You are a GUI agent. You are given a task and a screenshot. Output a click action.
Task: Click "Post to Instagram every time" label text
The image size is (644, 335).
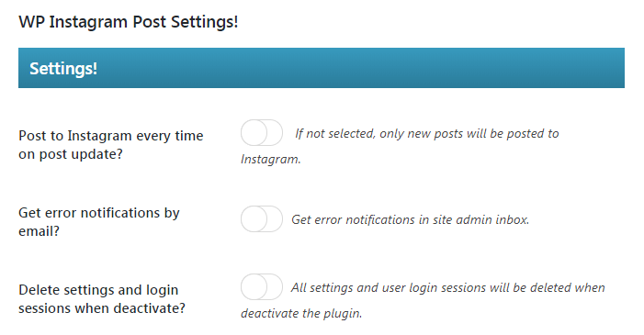(x=111, y=136)
